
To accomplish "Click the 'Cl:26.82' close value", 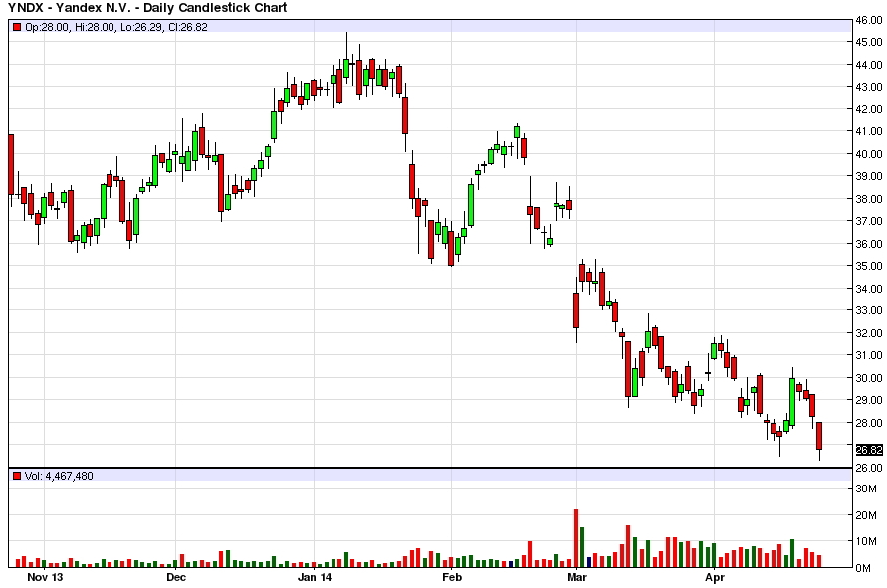I will pyautogui.click(x=188, y=27).
